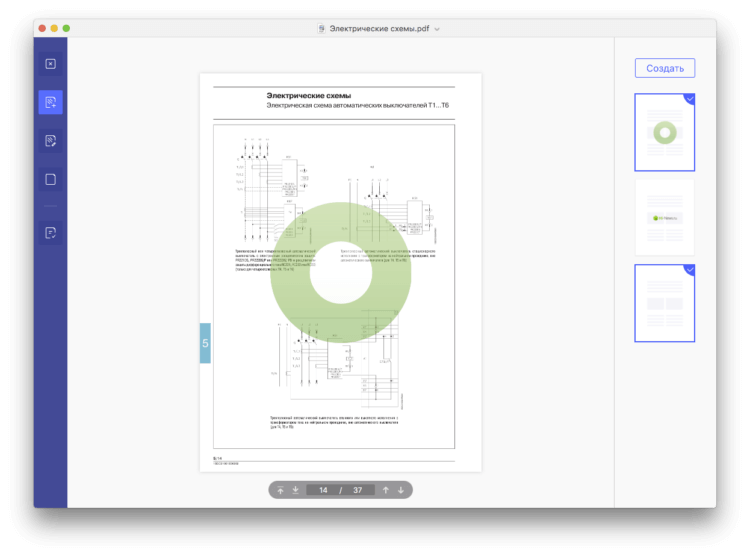750x556 pixels.
Task: Click the Создать button
Action: (x=665, y=68)
